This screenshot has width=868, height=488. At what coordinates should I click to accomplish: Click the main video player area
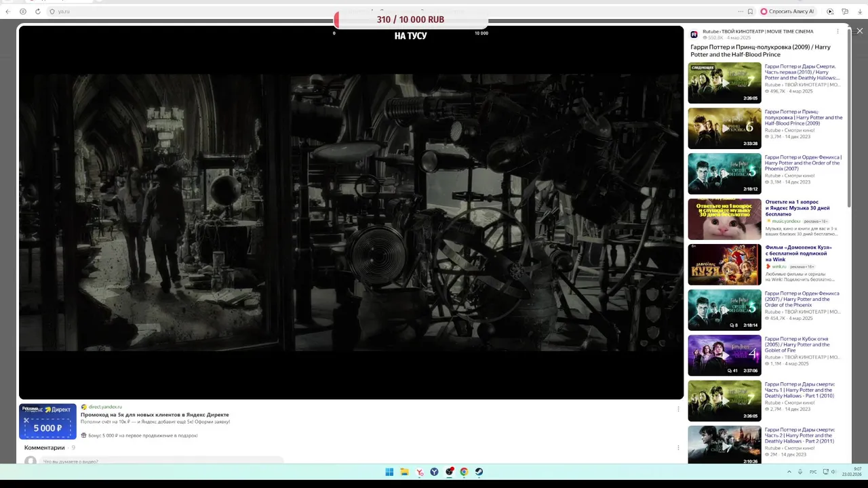pyautogui.click(x=351, y=212)
